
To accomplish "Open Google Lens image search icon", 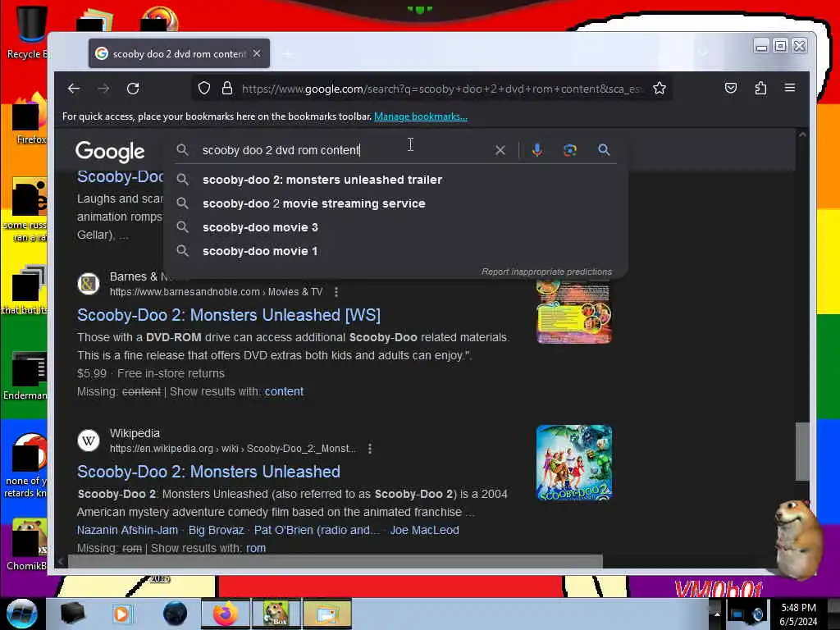I will pyautogui.click(x=570, y=150).
